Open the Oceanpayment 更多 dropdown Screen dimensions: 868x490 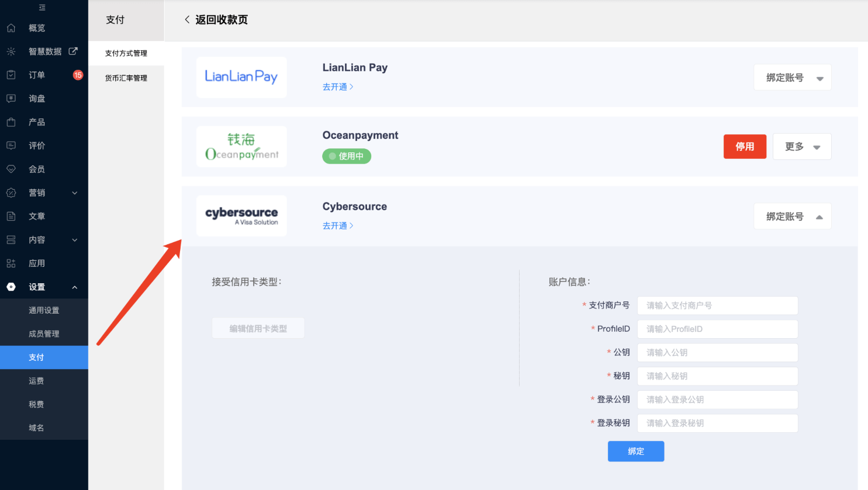(x=802, y=147)
